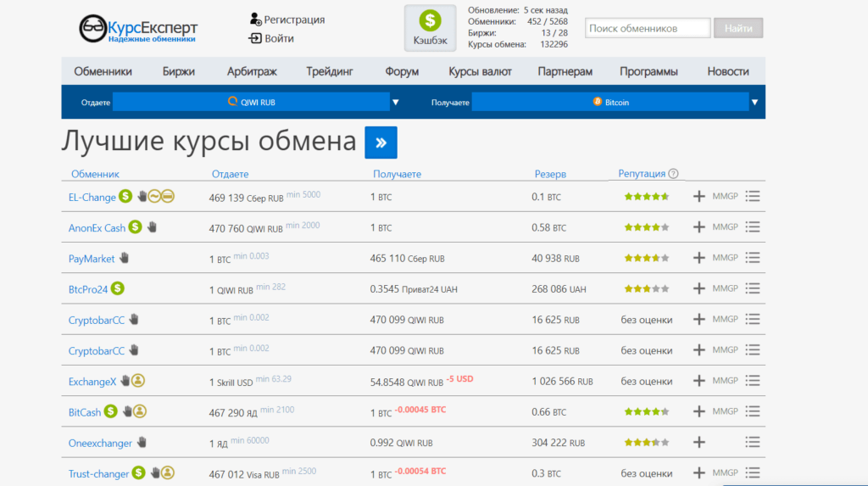
Task: Click the user badge icon next to ExchangeX
Action: (138, 381)
